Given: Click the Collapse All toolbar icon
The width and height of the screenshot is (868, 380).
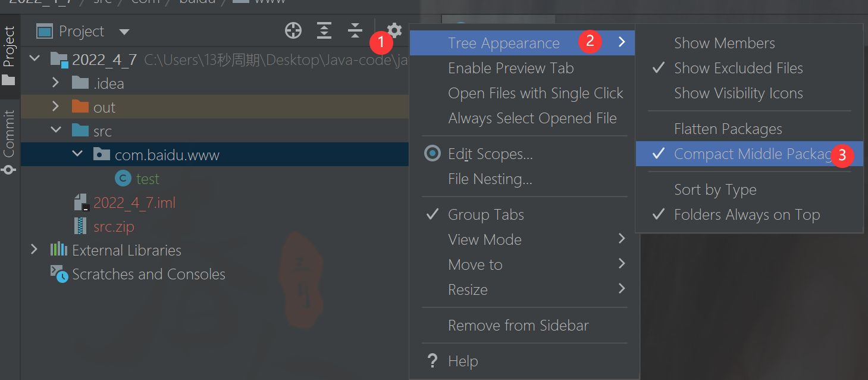Looking at the screenshot, I should click(355, 31).
